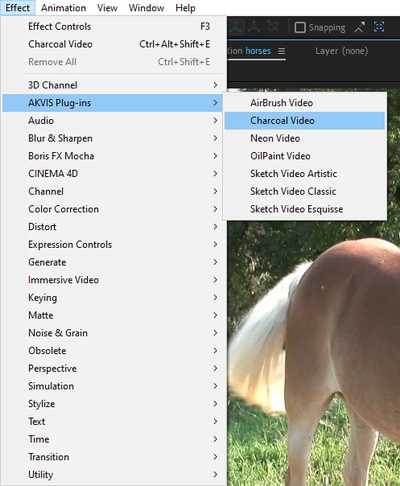400x486 pixels.
Task: Select the horses composition tab
Action: point(256,51)
